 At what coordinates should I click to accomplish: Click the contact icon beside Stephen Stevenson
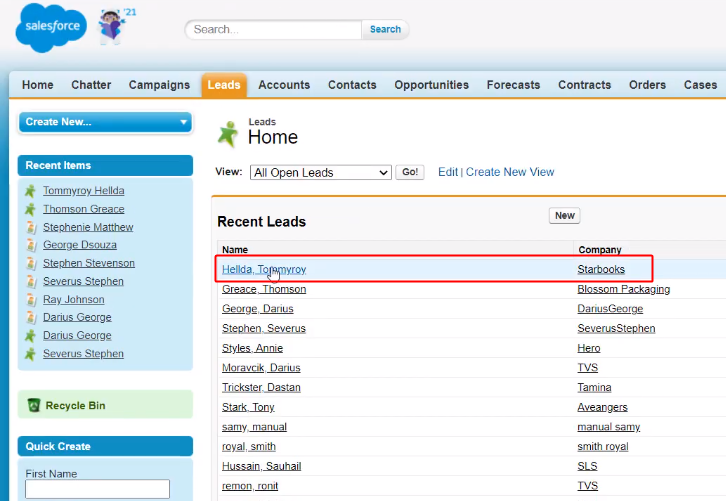[x=31, y=263]
